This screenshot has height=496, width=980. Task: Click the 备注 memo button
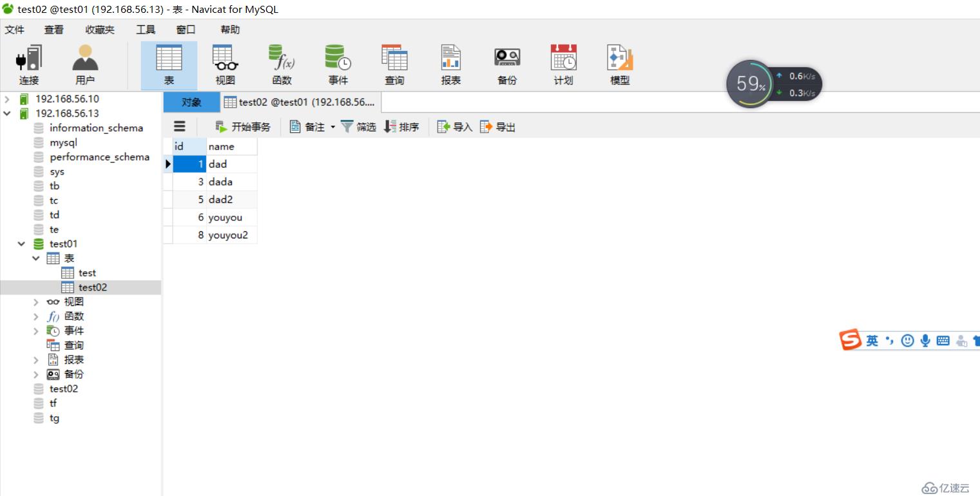(x=307, y=127)
